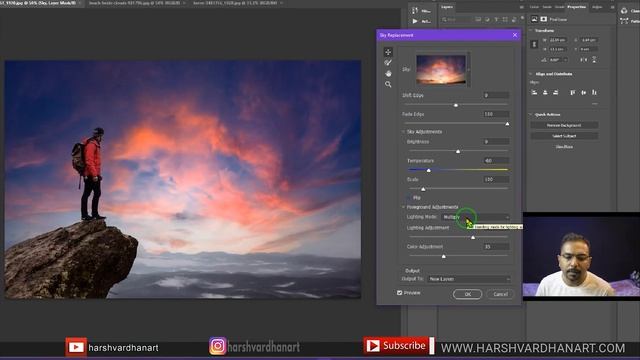Screen dimensions: 640x360
Task: Align bottom edges in Properties
Action: (x=594, y=93)
